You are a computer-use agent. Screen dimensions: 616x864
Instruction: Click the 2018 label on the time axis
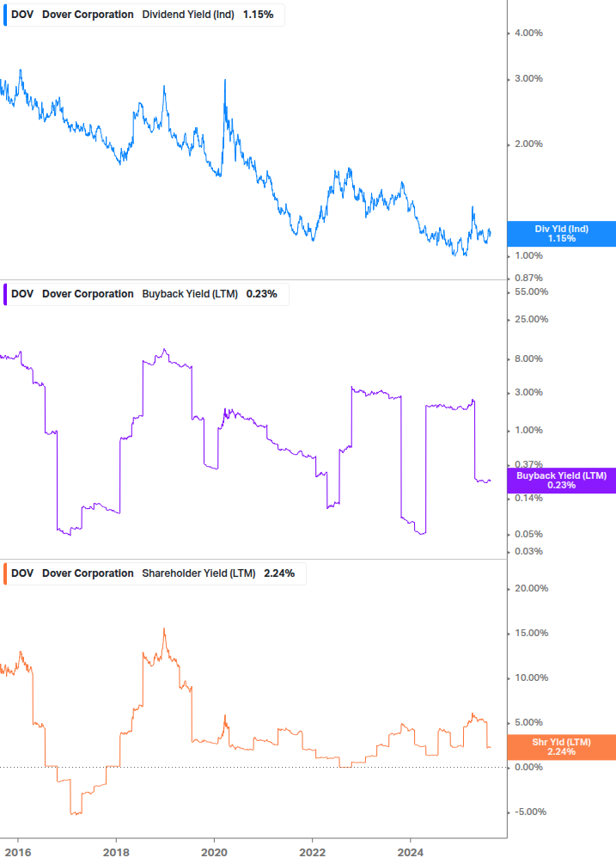116,853
